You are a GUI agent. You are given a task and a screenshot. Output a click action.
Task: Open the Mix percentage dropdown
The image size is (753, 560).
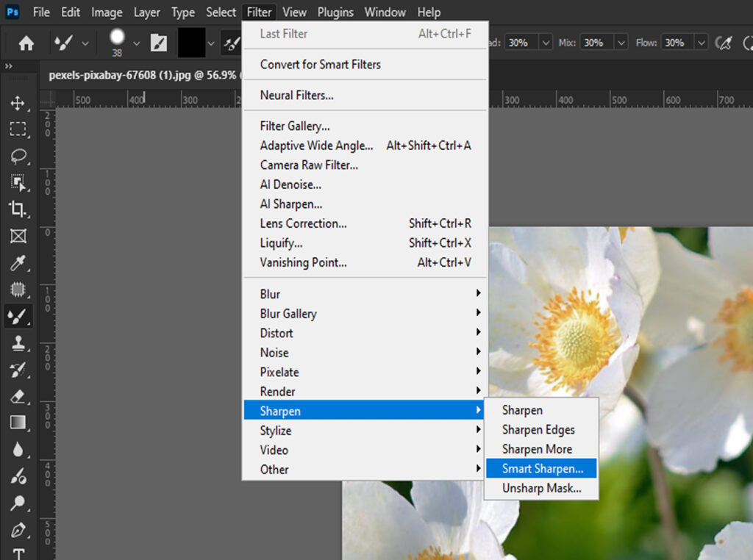pos(620,43)
